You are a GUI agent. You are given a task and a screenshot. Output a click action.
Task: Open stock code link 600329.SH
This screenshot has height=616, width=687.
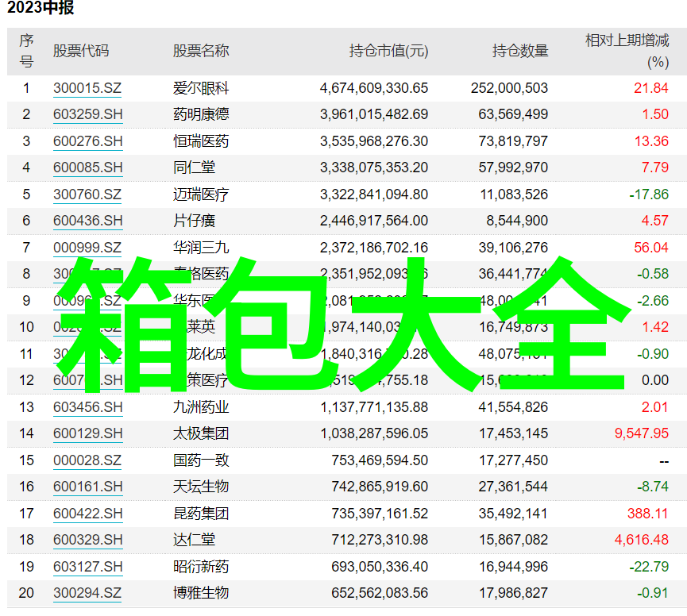[x=87, y=540]
